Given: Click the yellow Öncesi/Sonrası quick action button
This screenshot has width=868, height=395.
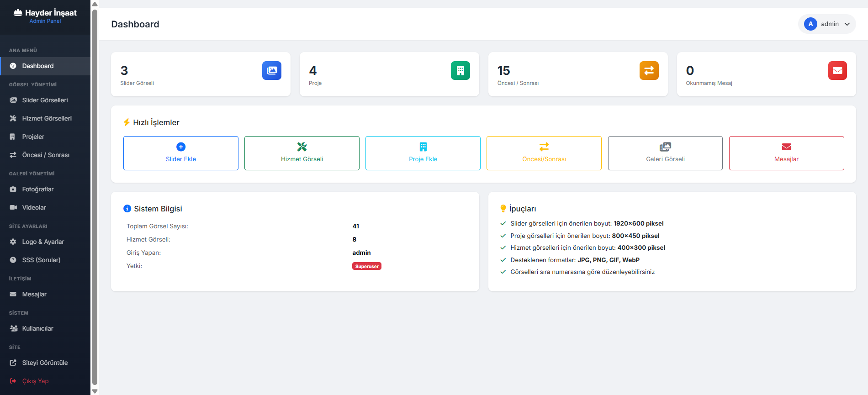Looking at the screenshot, I should click(544, 153).
